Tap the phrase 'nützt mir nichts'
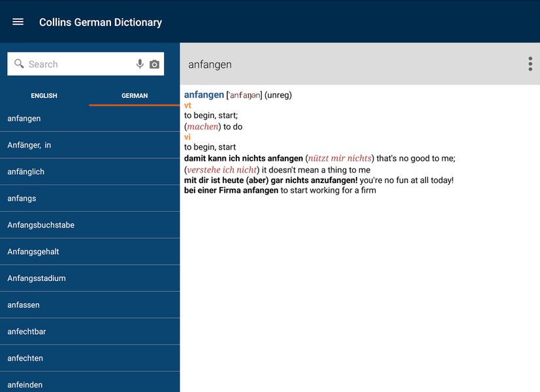The image size is (540, 392). pyautogui.click(x=340, y=159)
